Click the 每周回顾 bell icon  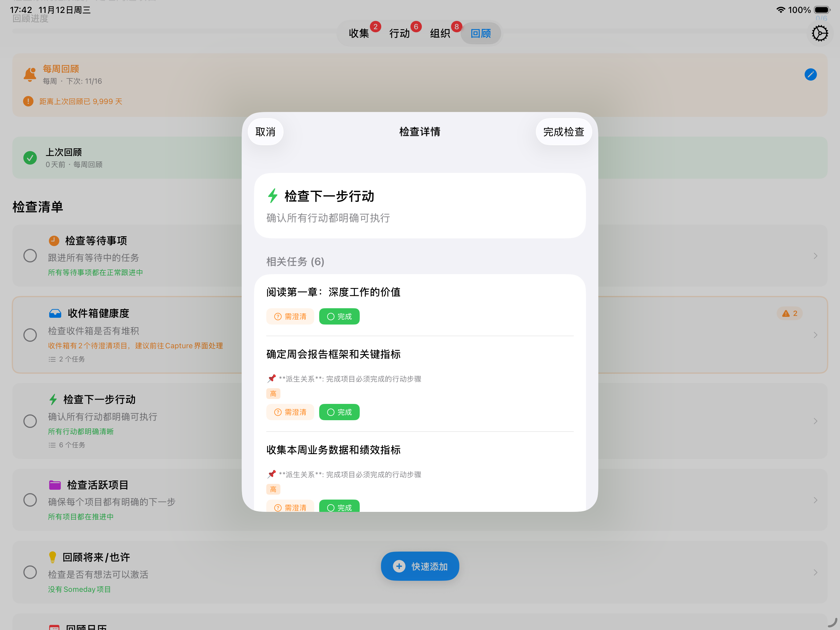tap(30, 74)
